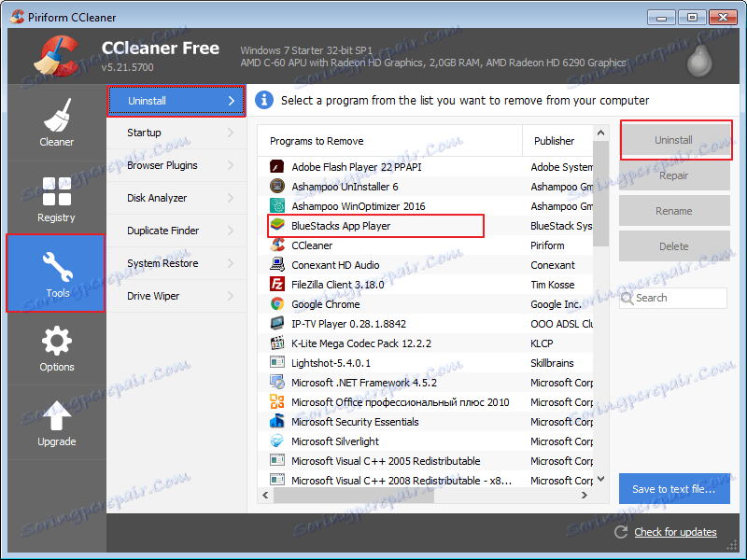Click the BlueStacks App Player icon
Screen dimensions: 747x560
pos(276,225)
